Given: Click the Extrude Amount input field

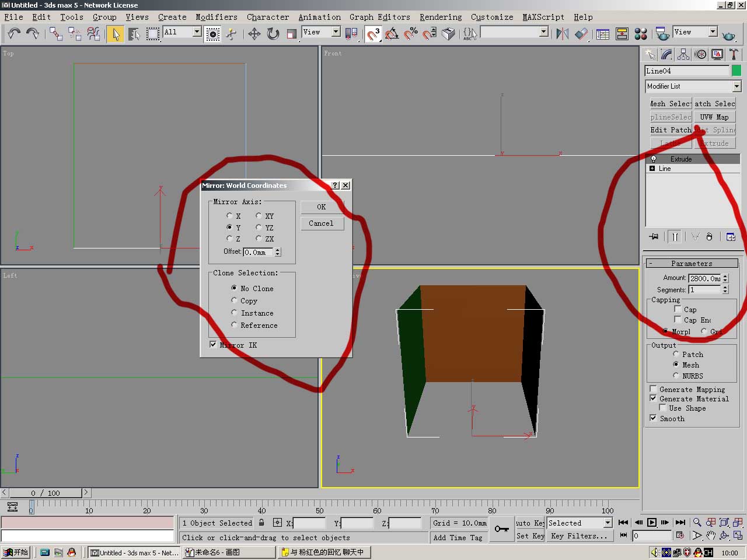Looking at the screenshot, I should 704,278.
